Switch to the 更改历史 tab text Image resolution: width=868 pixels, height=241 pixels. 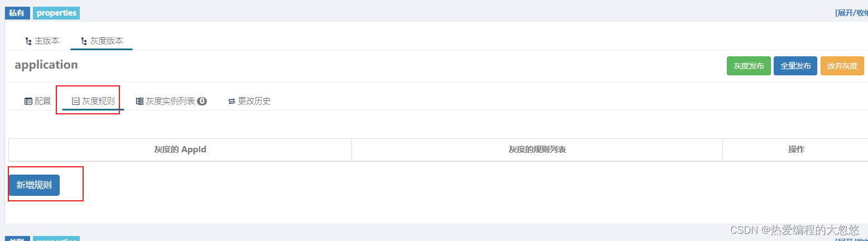(254, 102)
